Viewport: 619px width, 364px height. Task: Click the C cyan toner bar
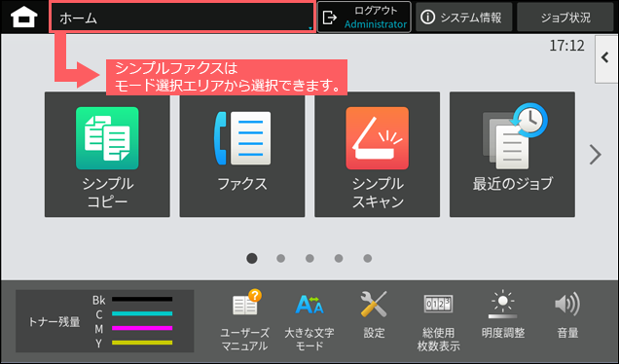click(x=142, y=313)
